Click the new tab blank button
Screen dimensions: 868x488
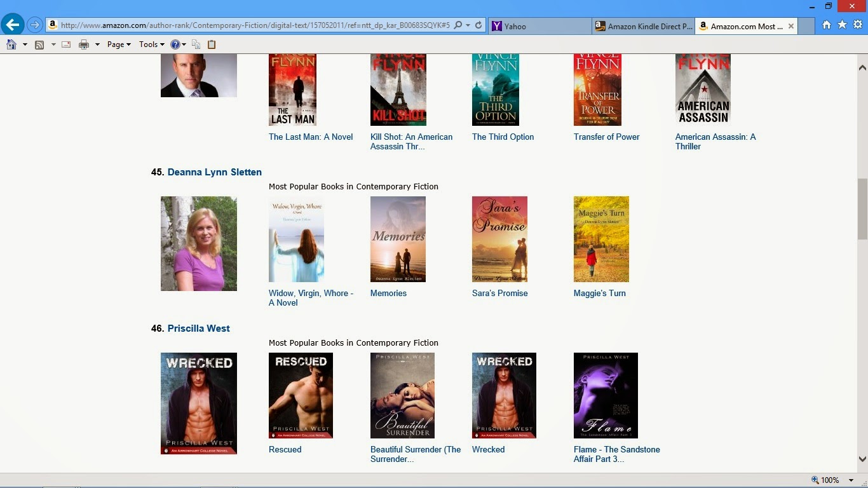click(807, 27)
